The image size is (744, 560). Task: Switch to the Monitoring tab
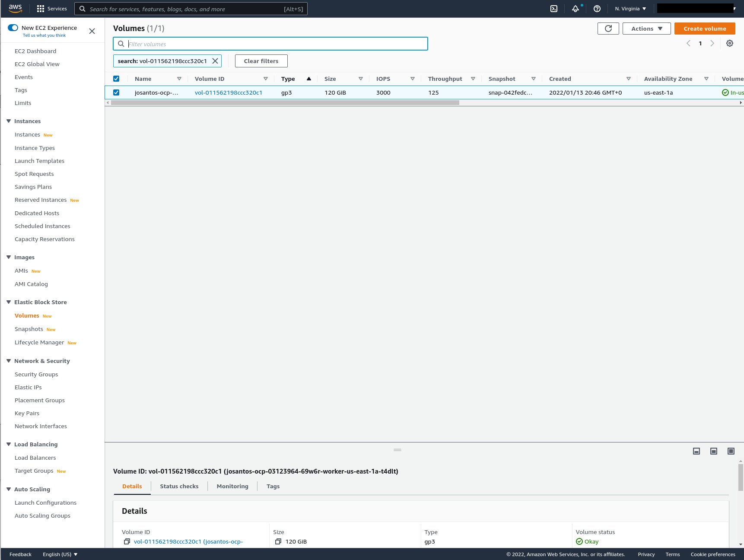232,486
